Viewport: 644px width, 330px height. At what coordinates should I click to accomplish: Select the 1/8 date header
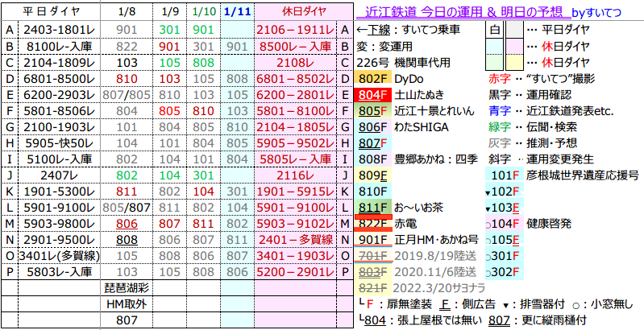pyautogui.click(x=127, y=11)
